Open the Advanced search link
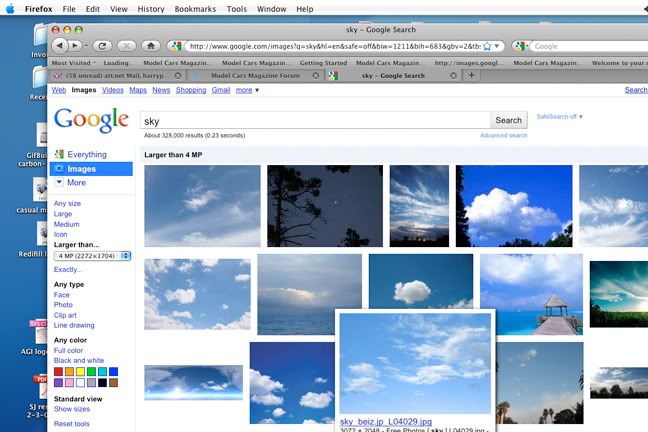Screen dimensions: 648x432 [503, 135]
